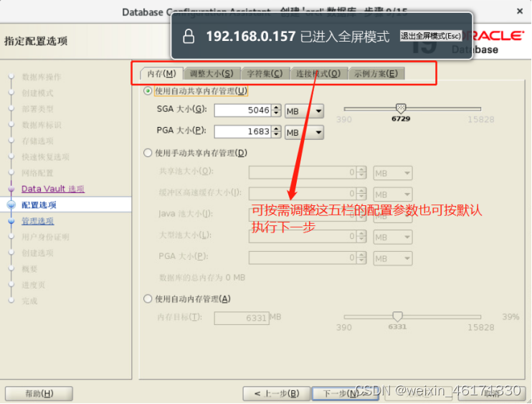The height and width of the screenshot is (404, 532).
Task: Click the SGA memory slider handle at 6729
Action: coord(401,108)
